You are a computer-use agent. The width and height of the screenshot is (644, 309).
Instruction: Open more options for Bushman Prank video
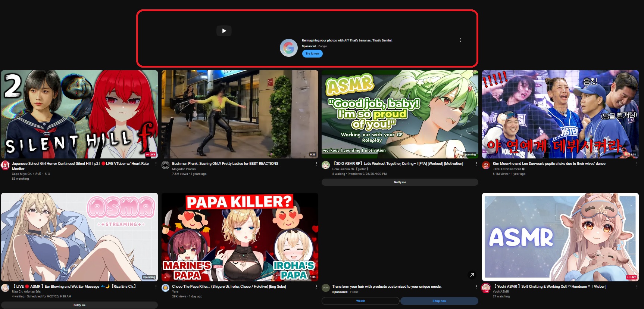pyautogui.click(x=316, y=164)
